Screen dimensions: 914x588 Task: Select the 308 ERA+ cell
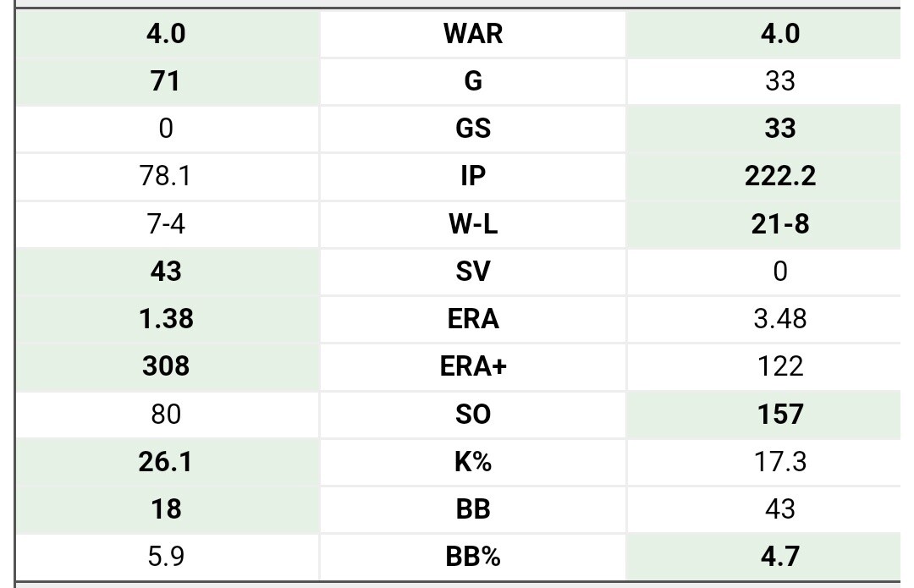pos(166,366)
